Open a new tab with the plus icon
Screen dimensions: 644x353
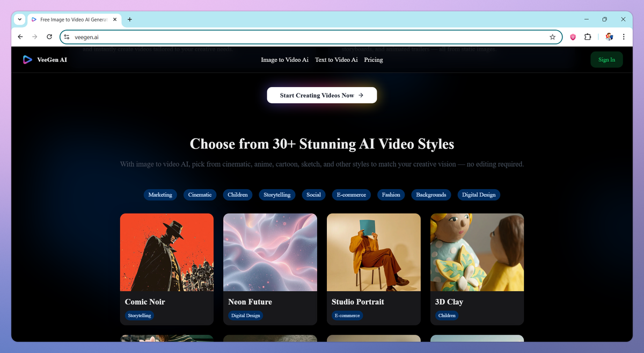(x=129, y=19)
